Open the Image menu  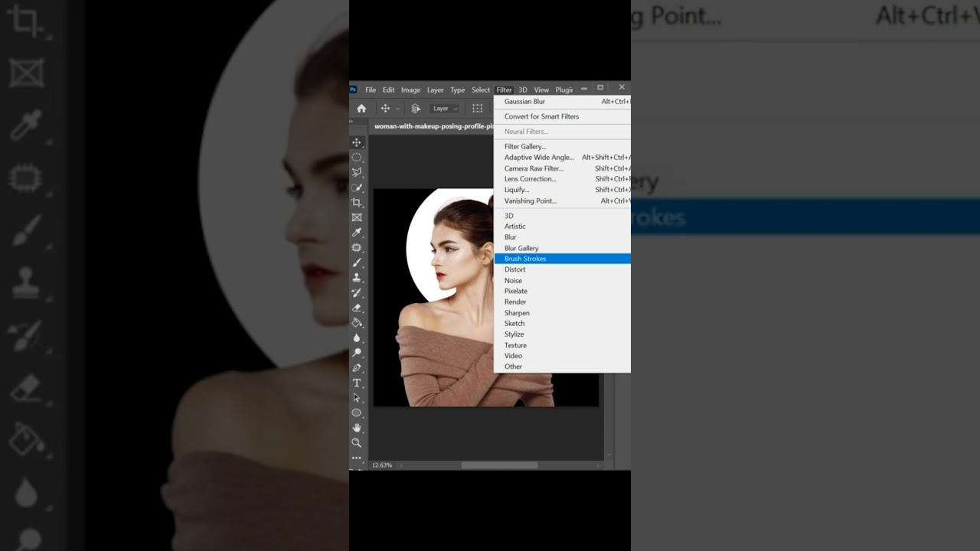point(410,90)
